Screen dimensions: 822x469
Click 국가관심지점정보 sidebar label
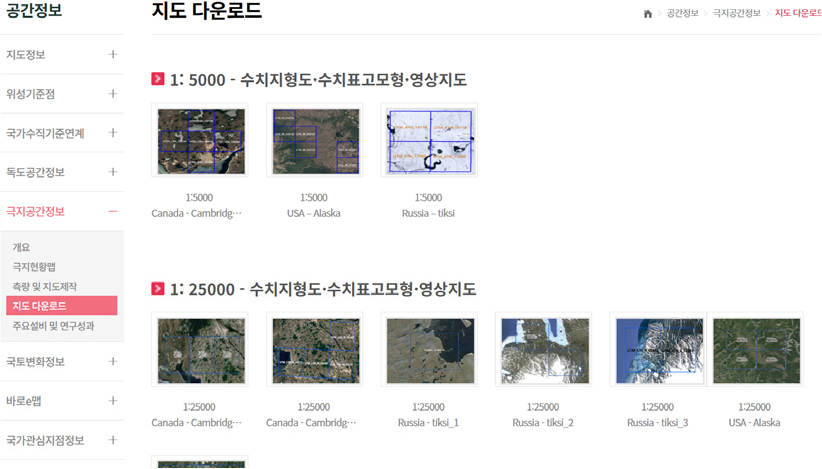click(x=45, y=440)
